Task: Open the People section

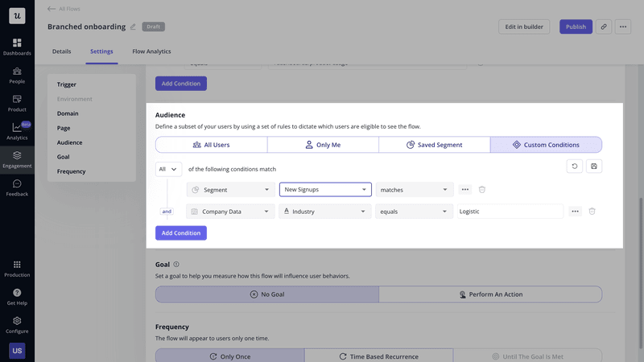Action: point(17,76)
